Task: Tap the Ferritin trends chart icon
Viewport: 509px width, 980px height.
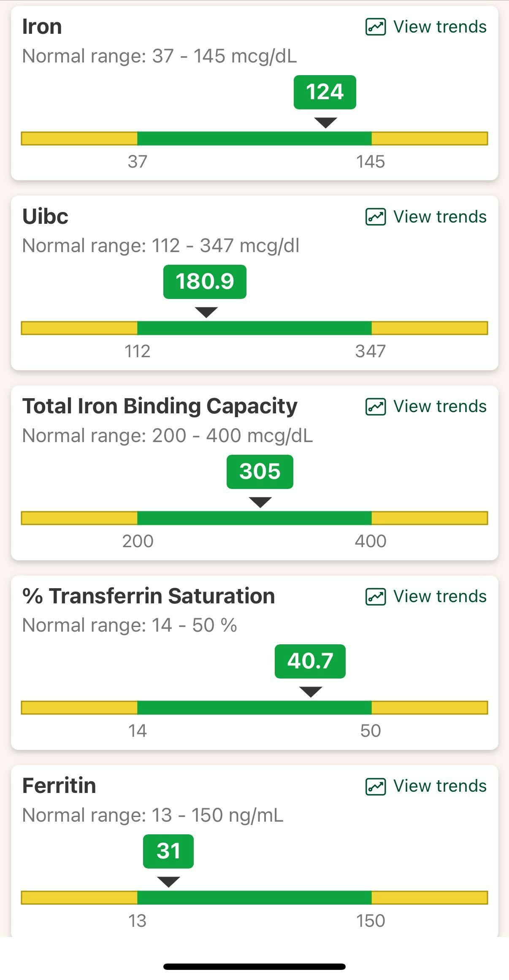Action: (x=375, y=786)
